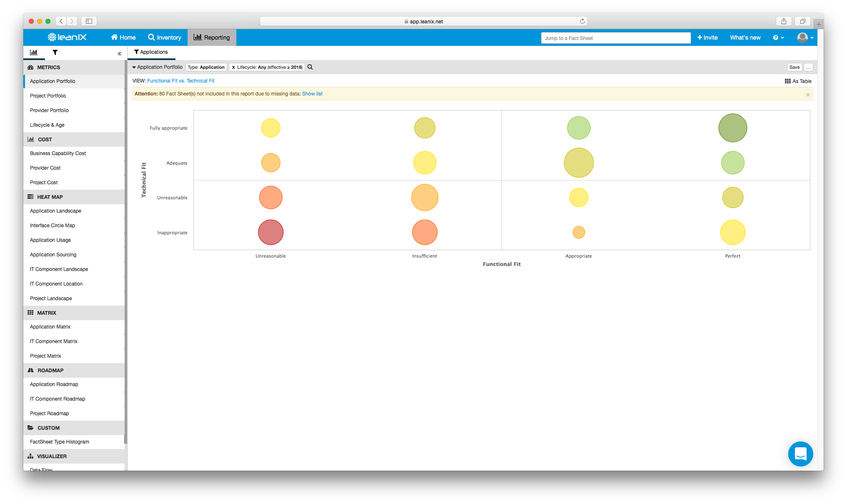Screen dimensions: 847x504
Task: Open the chat support bubble
Action: click(x=800, y=454)
